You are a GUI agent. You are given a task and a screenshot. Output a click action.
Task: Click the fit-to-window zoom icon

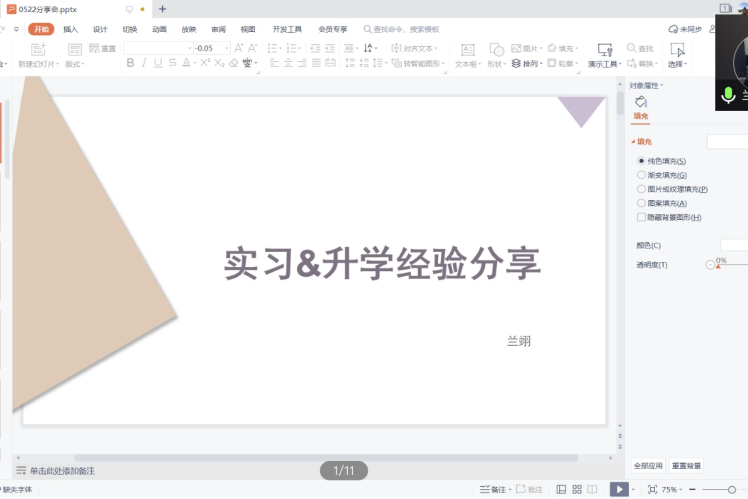coord(652,489)
